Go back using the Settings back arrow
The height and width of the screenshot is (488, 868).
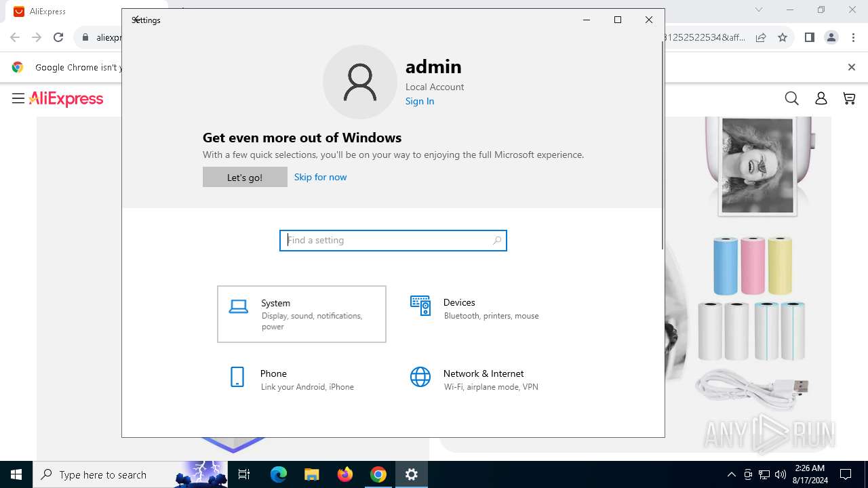coord(136,20)
